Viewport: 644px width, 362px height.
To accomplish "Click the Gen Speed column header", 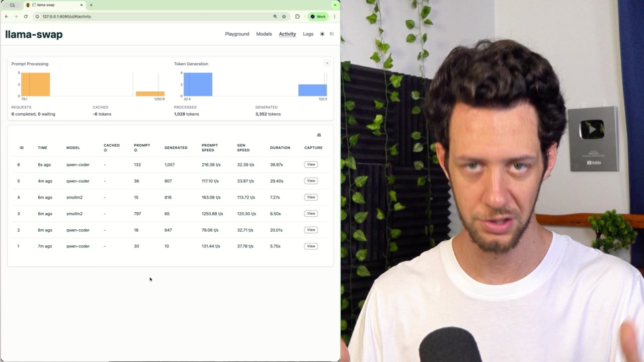I will tap(243, 148).
